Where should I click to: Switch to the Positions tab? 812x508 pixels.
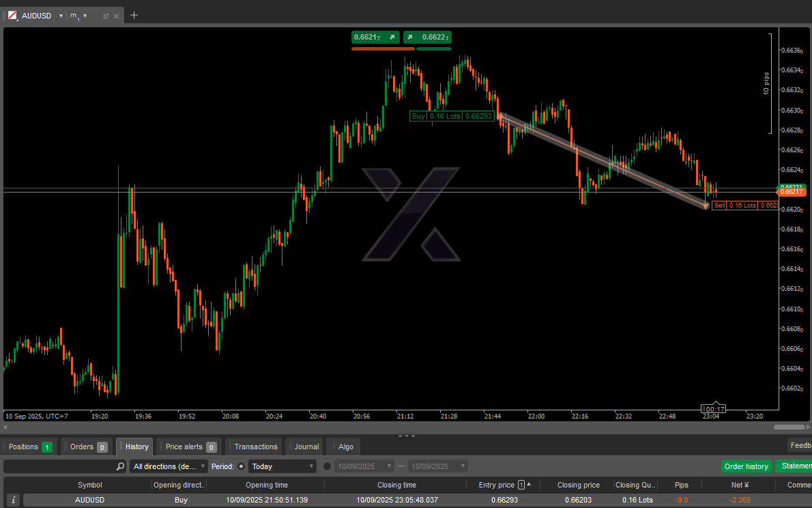[x=29, y=447]
